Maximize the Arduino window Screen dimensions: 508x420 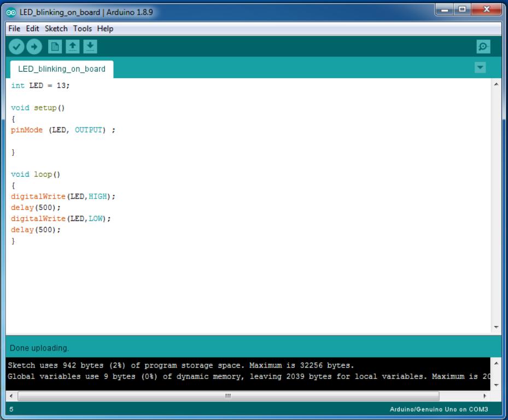click(462, 9)
